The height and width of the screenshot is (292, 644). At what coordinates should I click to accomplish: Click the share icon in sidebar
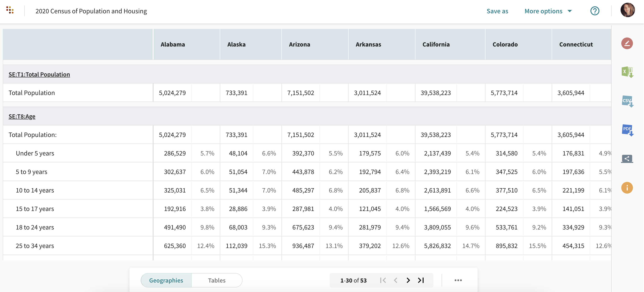coord(627,158)
